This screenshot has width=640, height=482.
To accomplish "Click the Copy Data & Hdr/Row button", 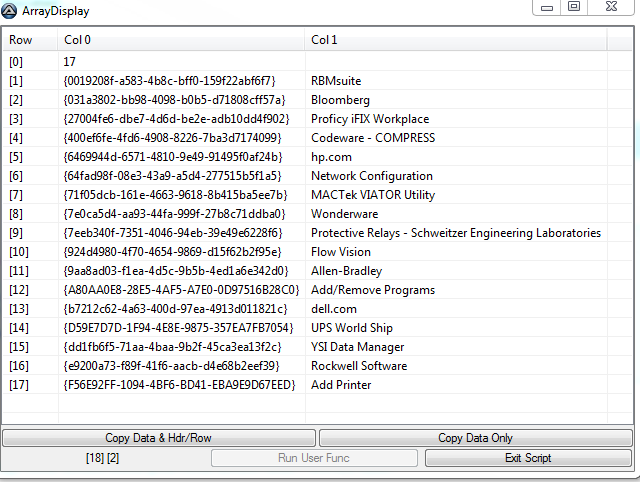I will [x=159, y=438].
